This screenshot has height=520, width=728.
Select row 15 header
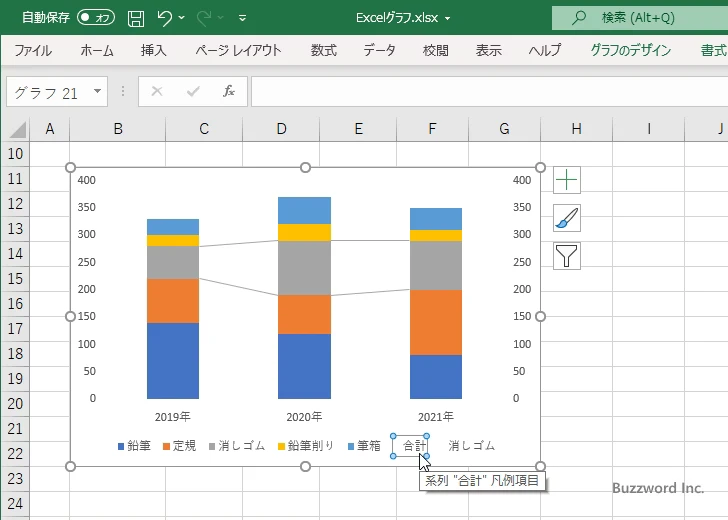[x=15, y=279]
